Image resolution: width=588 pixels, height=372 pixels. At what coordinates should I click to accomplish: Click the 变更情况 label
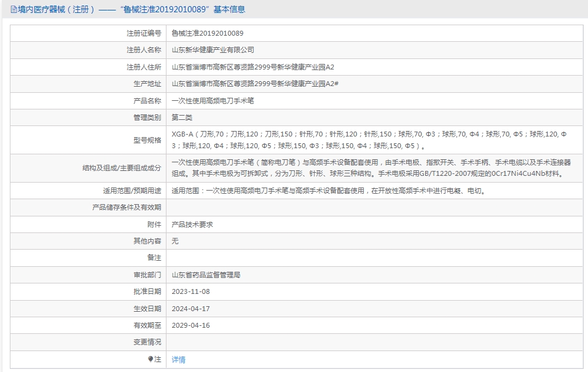pos(147,342)
